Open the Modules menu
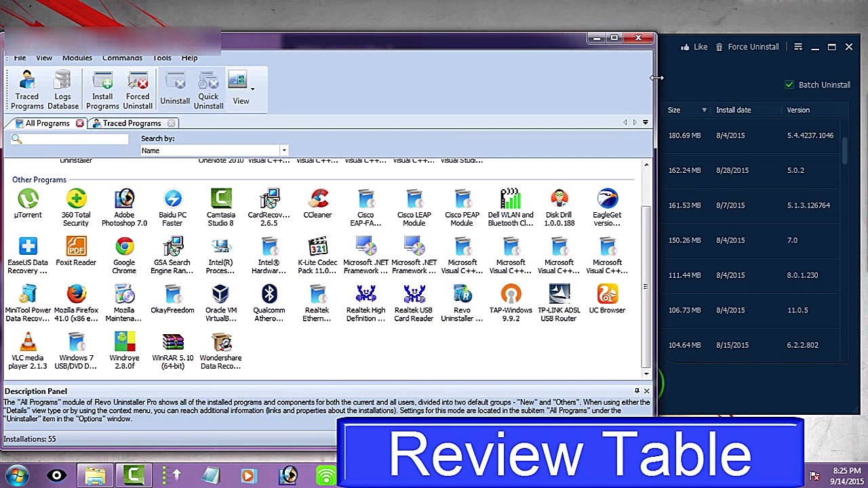The width and height of the screenshot is (868, 488). pos(77,58)
